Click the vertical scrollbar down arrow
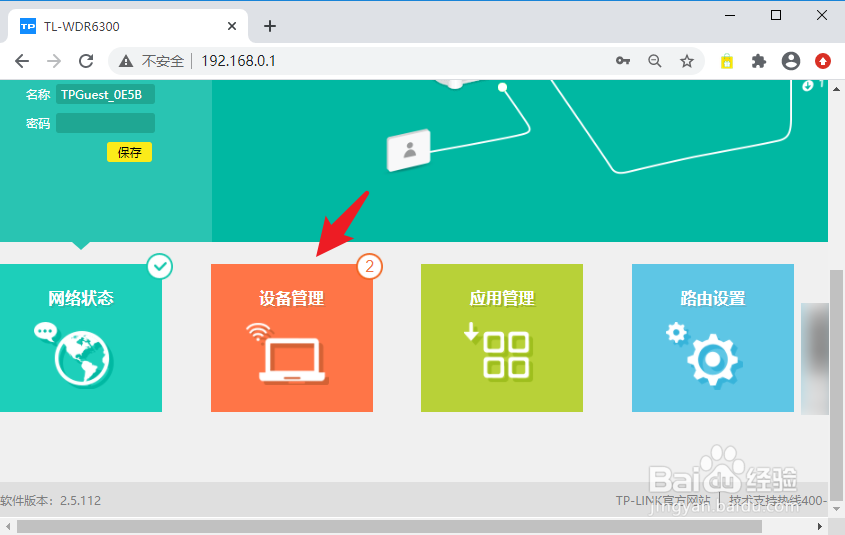845x535 pixels. point(836,509)
